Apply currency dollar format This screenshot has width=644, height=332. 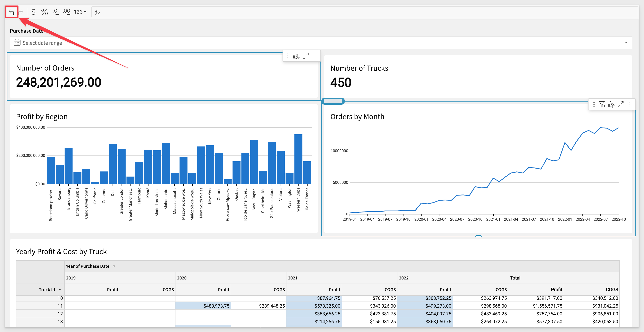(33, 12)
